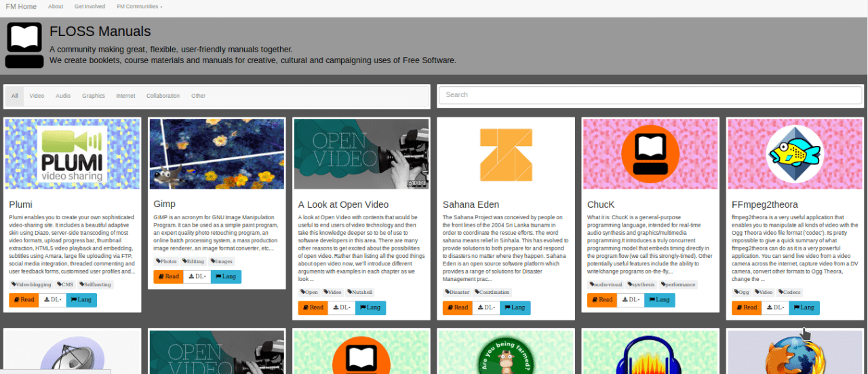Filter manuals by Other category
The width and height of the screenshot is (868, 374).
(x=198, y=96)
